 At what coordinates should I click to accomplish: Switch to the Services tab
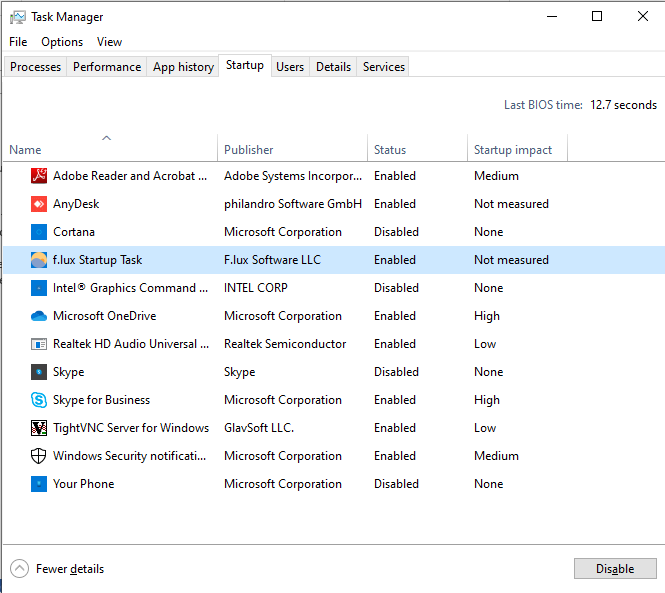(383, 67)
